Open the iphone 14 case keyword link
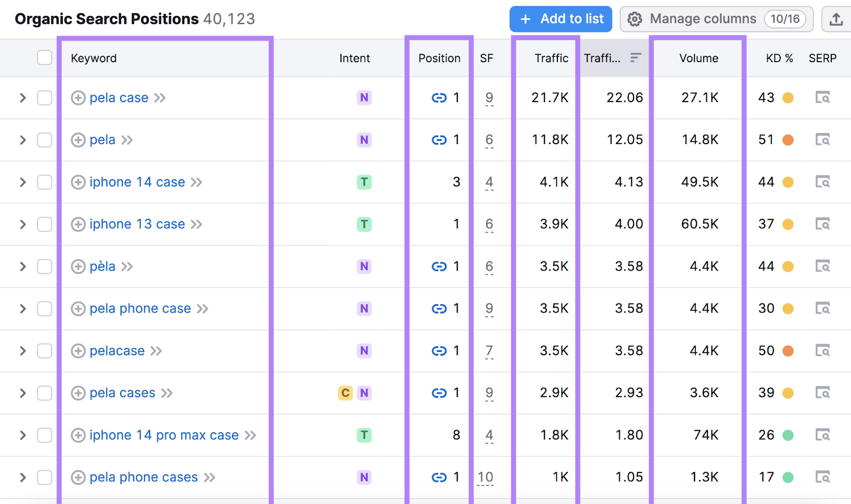This screenshot has height=504, width=851. 137,182
